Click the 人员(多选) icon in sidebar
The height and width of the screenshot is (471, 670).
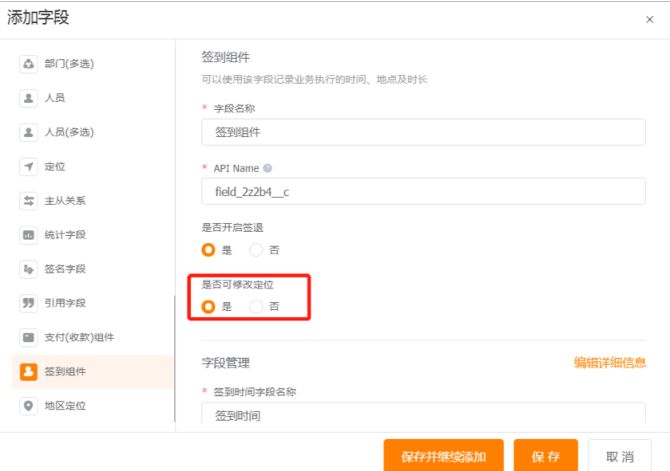click(x=29, y=132)
